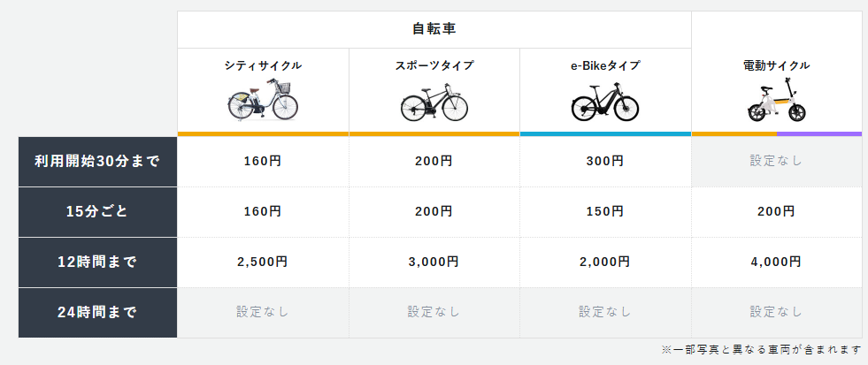The height and width of the screenshot is (365, 868).
Task: Select the 自転車 header cell
Action: [434, 29]
